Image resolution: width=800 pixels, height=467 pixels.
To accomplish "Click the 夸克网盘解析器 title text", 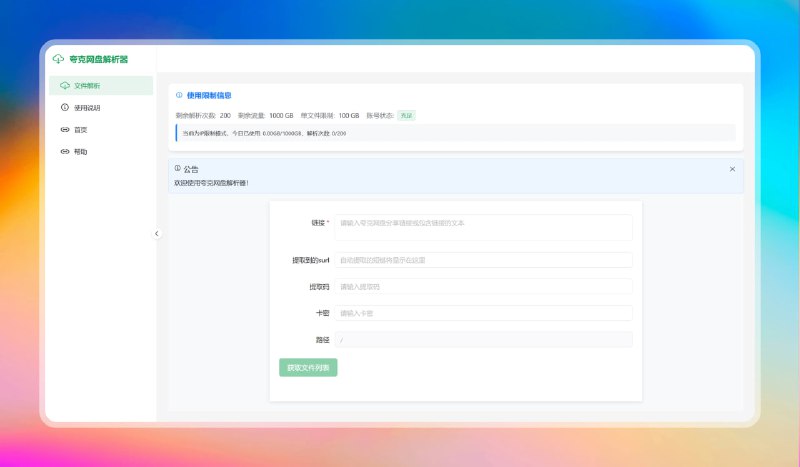I will point(98,59).
